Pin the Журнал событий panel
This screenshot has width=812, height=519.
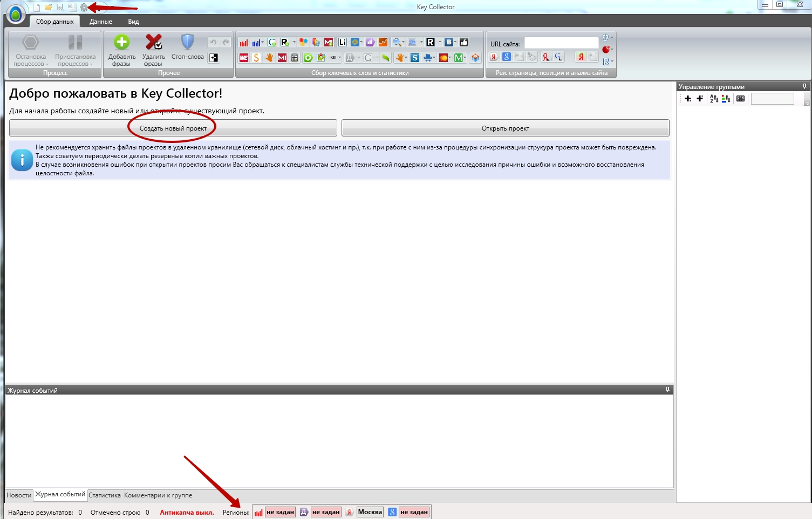pos(667,390)
